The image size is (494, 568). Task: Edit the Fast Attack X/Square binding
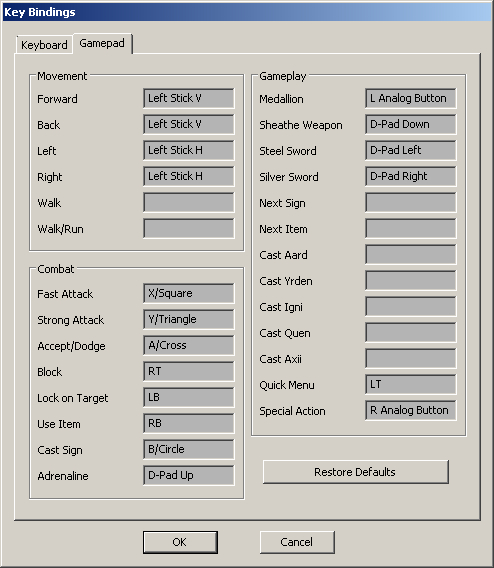[189, 293]
